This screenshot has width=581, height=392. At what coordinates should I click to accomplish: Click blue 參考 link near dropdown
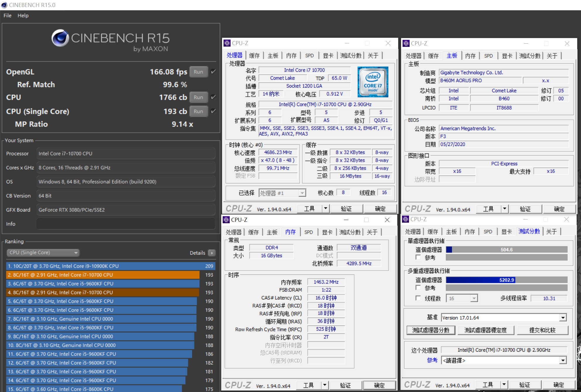[x=432, y=360]
